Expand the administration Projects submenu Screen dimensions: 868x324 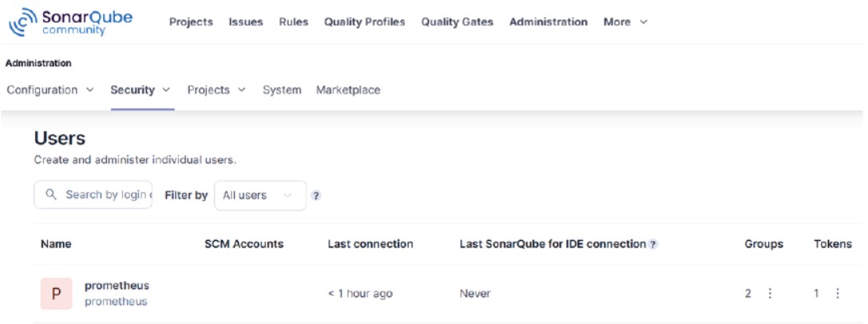tap(216, 90)
